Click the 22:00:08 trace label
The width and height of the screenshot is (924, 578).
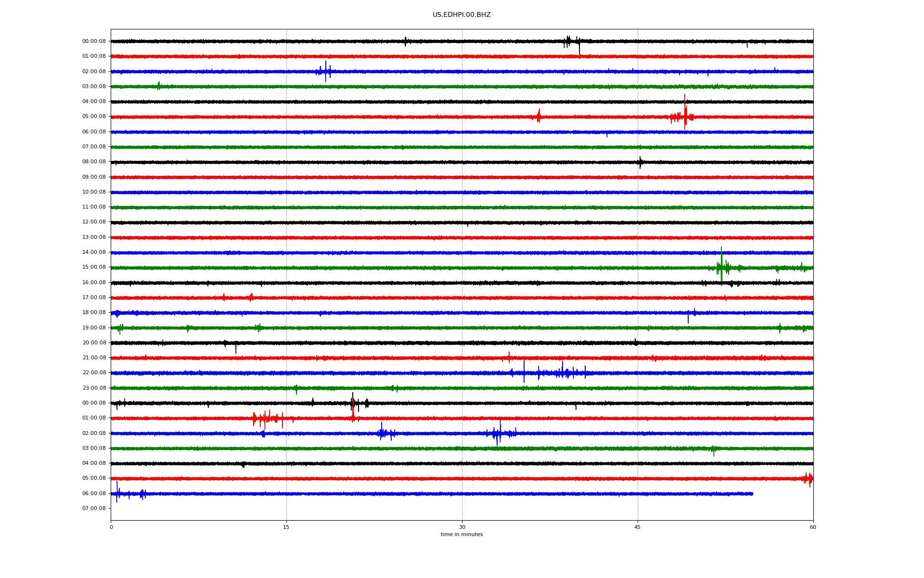[94, 373]
